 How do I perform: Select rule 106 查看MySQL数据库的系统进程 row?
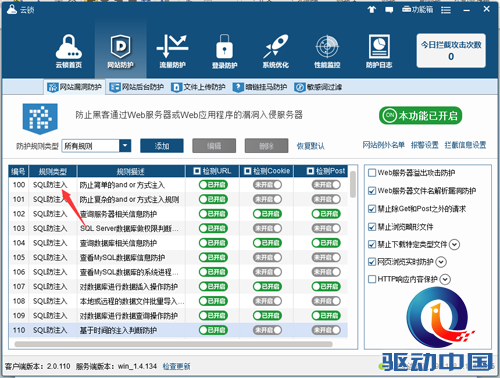click(178, 272)
